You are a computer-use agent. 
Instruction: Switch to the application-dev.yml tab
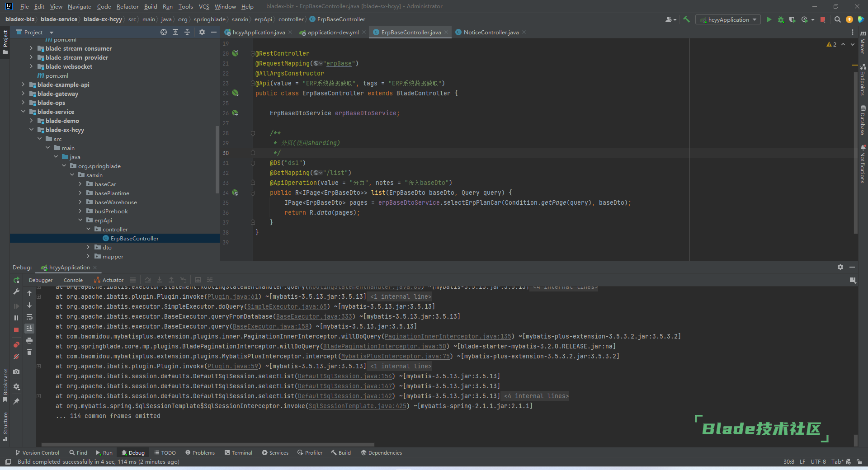tap(333, 32)
